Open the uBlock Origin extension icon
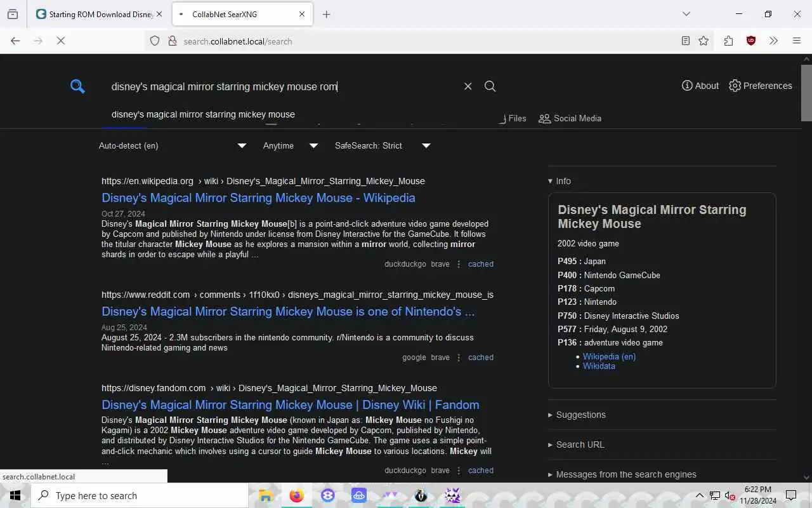This screenshot has width=812, height=508. coord(751,41)
